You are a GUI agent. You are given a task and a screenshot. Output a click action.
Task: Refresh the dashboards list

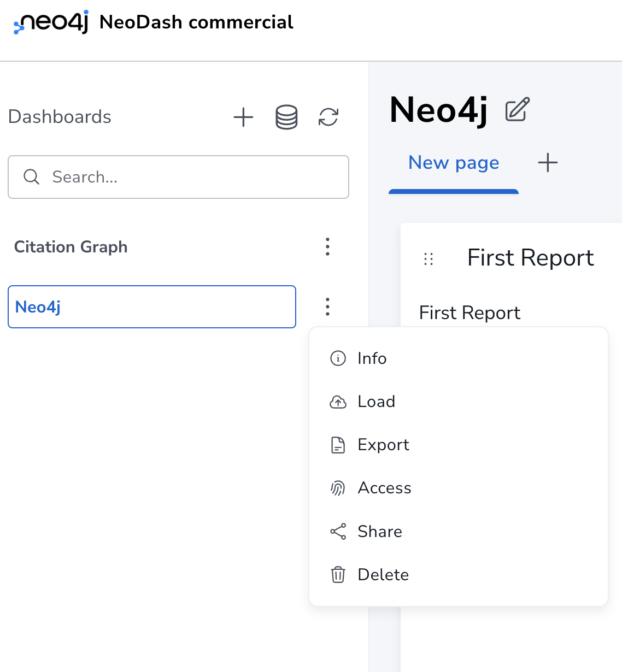pos(328,117)
